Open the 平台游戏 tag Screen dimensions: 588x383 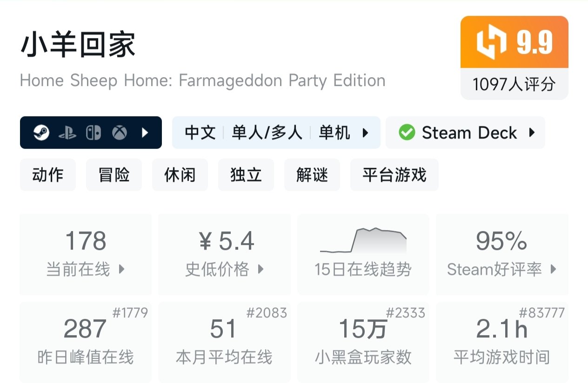(394, 175)
